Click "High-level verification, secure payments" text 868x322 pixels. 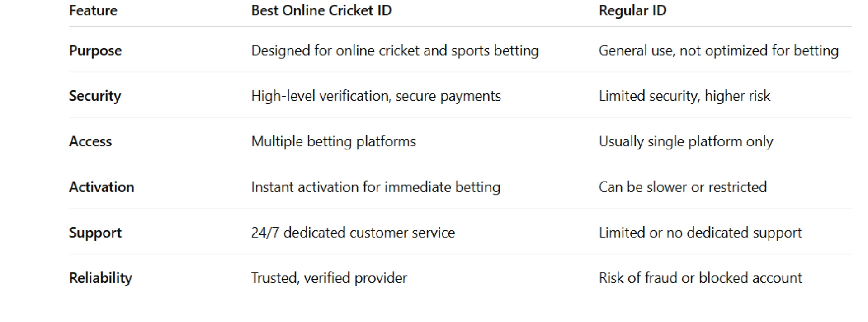(x=376, y=96)
